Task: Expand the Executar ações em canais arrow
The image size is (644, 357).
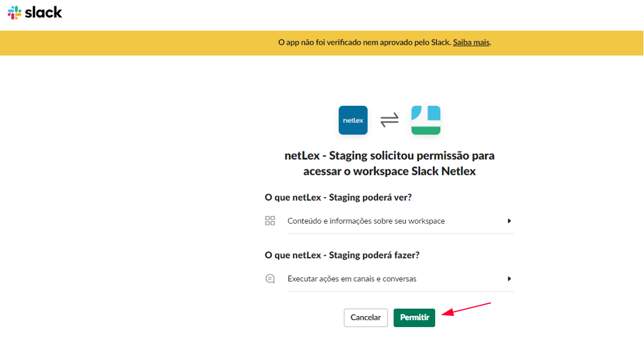Action: [509, 279]
